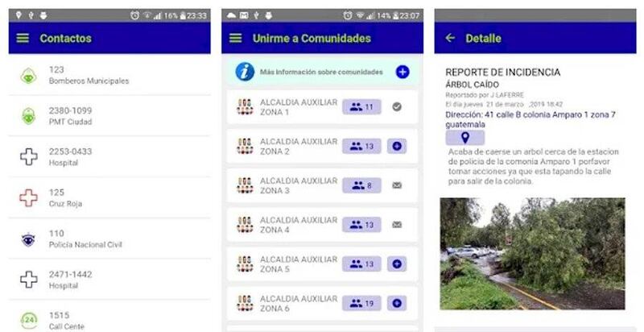Image resolution: width=644 pixels, height=332 pixels.
Task: Tap the pending envelope icon for Zona 3
Action: tap(397, 185)
